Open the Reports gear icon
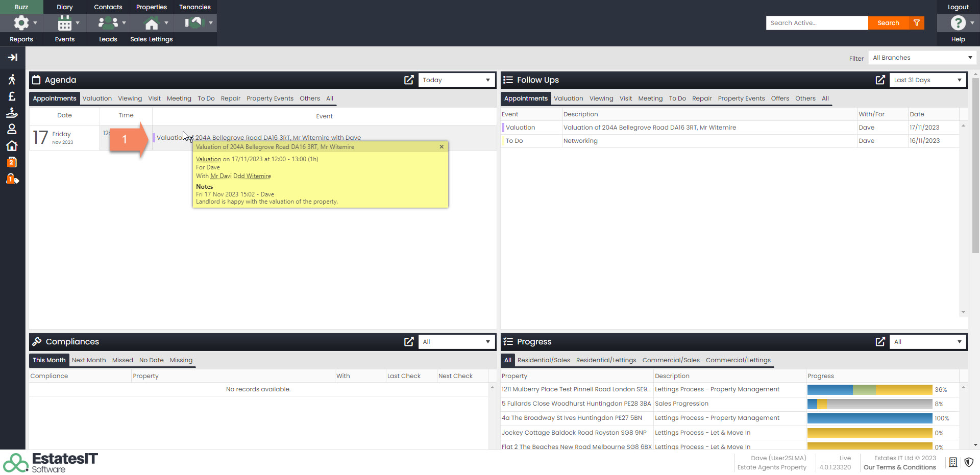980x475 pixels. [21, 23]
